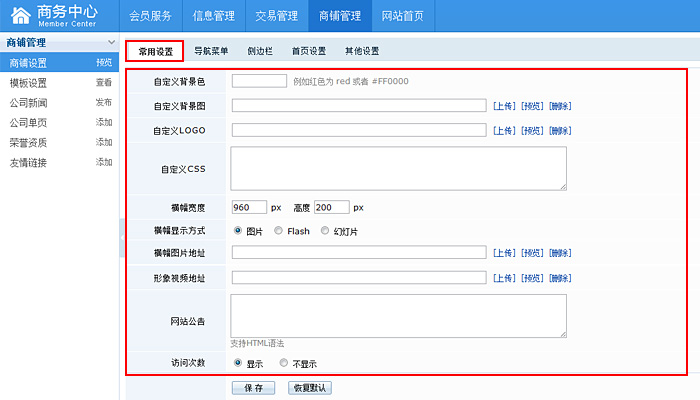Open 公司新闻 in the left sidebar
The width and height of the screenshot is (700, 400).
pyautogui.click(x=28, y=103)
